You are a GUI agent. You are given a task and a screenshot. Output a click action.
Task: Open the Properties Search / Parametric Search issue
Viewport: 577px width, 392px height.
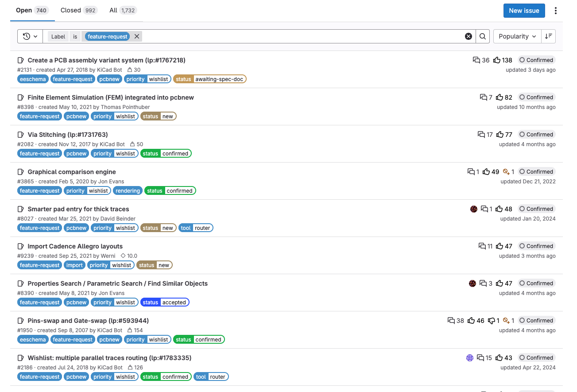coord(118,283)
